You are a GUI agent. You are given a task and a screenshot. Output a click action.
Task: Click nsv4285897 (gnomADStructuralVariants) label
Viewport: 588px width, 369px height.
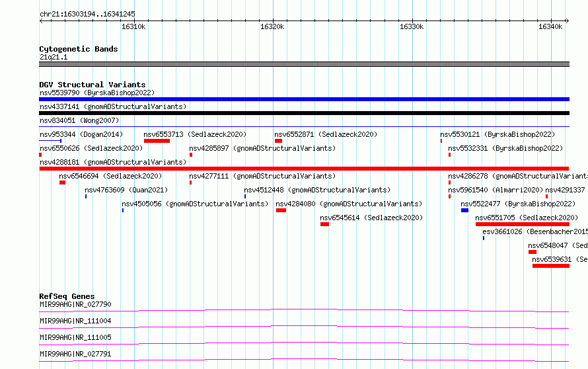262,148
